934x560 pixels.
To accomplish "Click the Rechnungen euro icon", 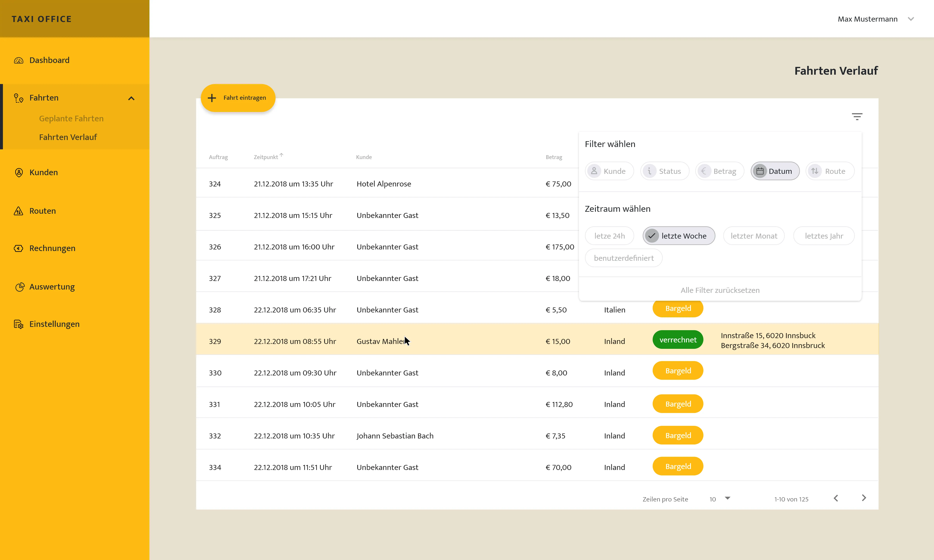I will (18, 248).
